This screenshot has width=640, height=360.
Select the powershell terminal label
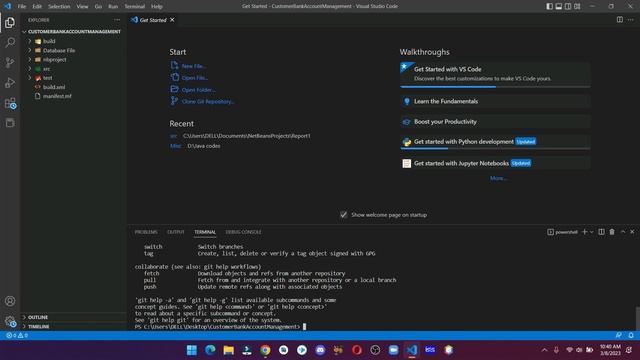pyautogui.click(x=562, y=232)
